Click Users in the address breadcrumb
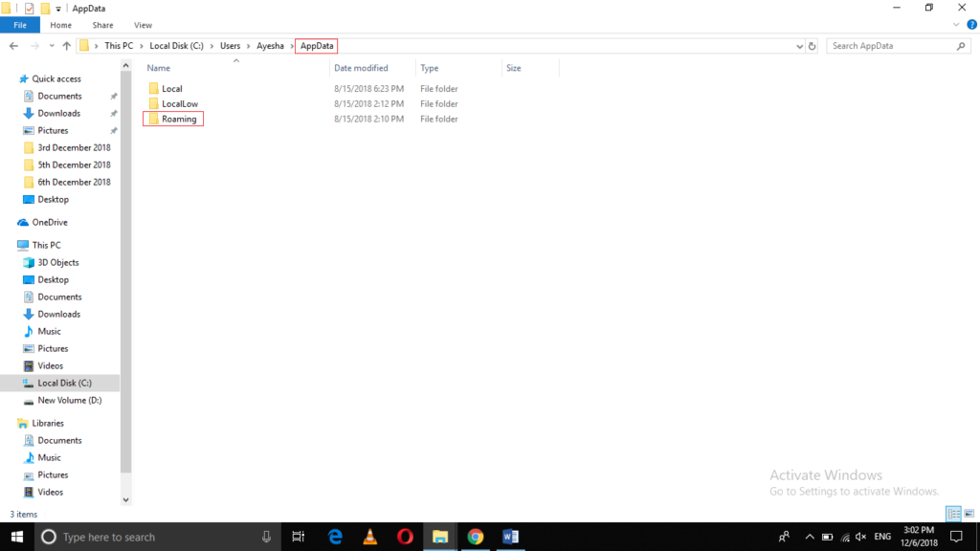980x551 pixels. (x=230, y=46)
